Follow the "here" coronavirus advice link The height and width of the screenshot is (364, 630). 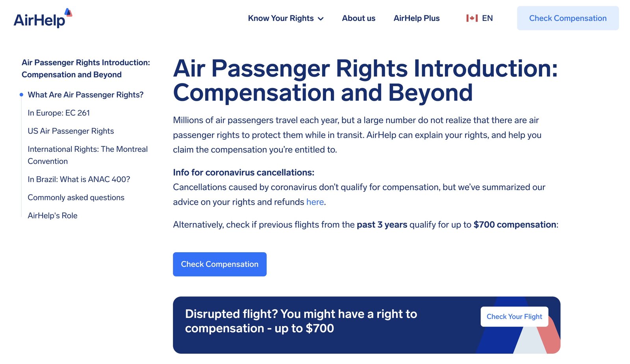click(x=315, y=202)
